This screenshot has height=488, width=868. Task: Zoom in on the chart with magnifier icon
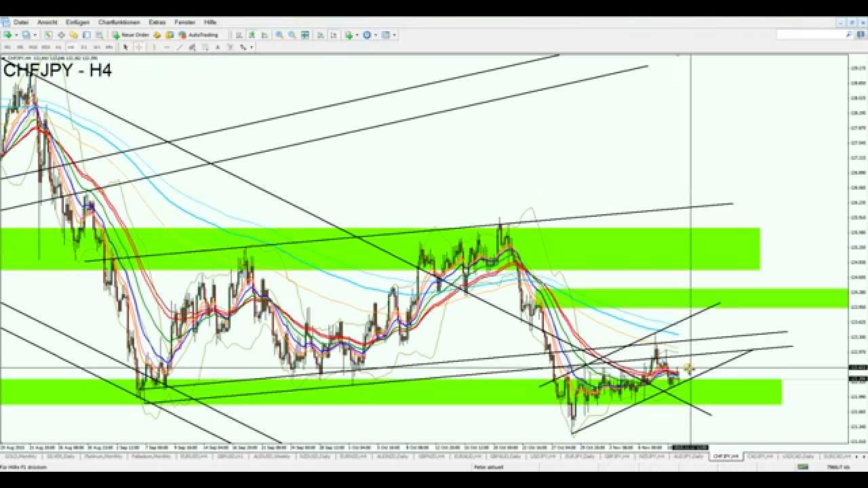pos(279,35)
